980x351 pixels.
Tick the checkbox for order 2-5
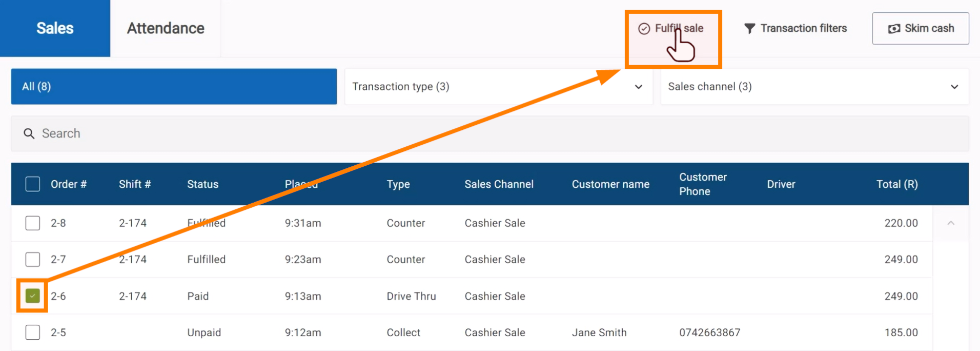point(33,333)
